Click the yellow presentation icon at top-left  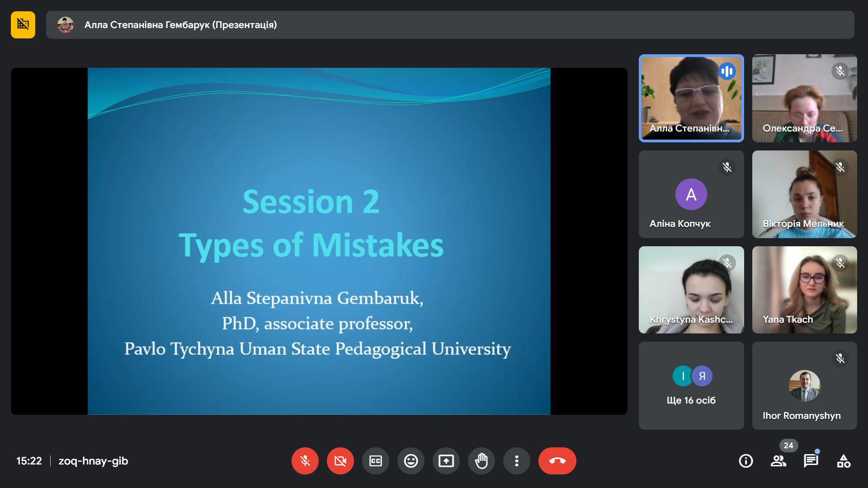coord(23,25)
